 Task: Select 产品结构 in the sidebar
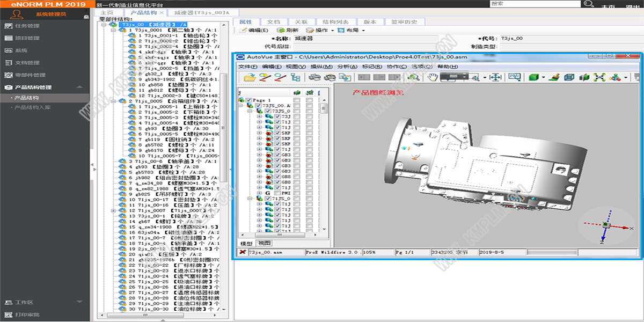click(26, 98)
